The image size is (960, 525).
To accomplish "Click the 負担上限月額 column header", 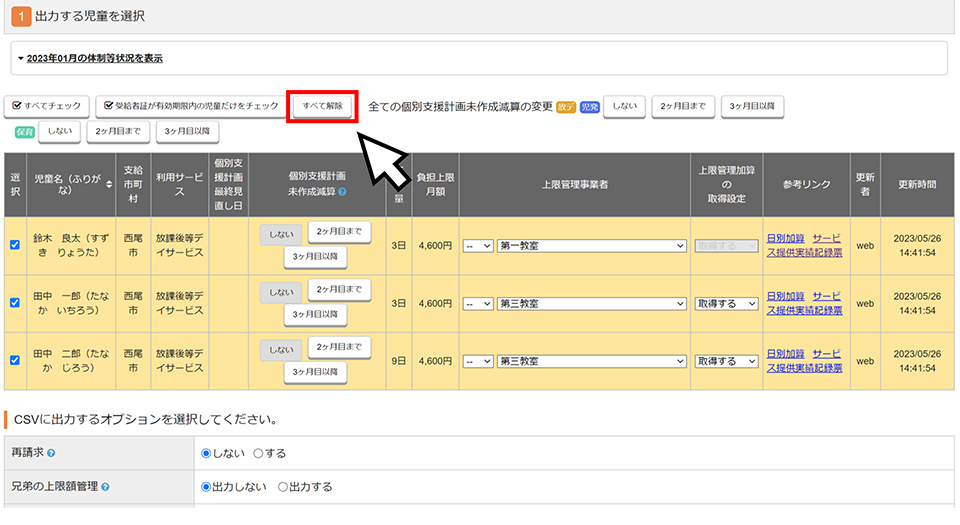I will click(435, 184).
